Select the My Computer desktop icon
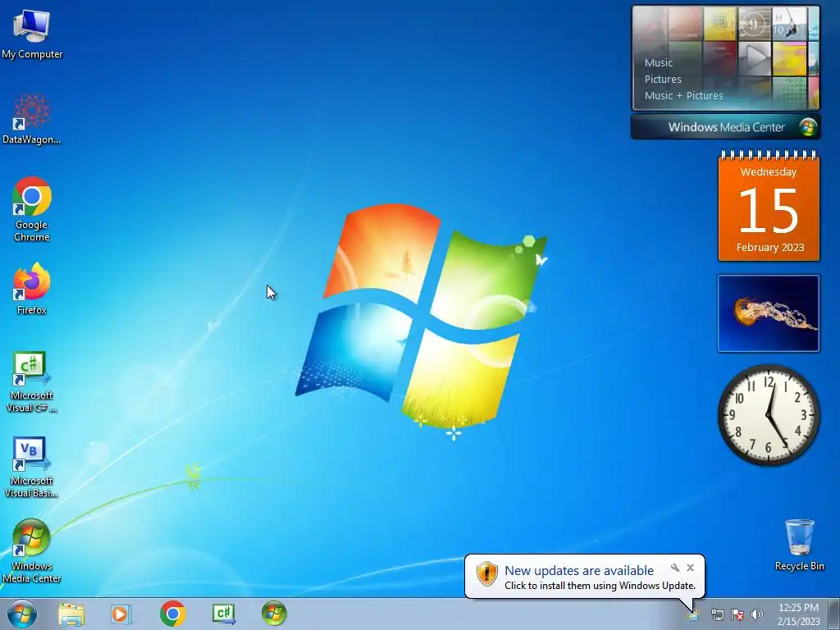Image resolution: width=840 pixels, height=630 pixels. pos(32,34)
